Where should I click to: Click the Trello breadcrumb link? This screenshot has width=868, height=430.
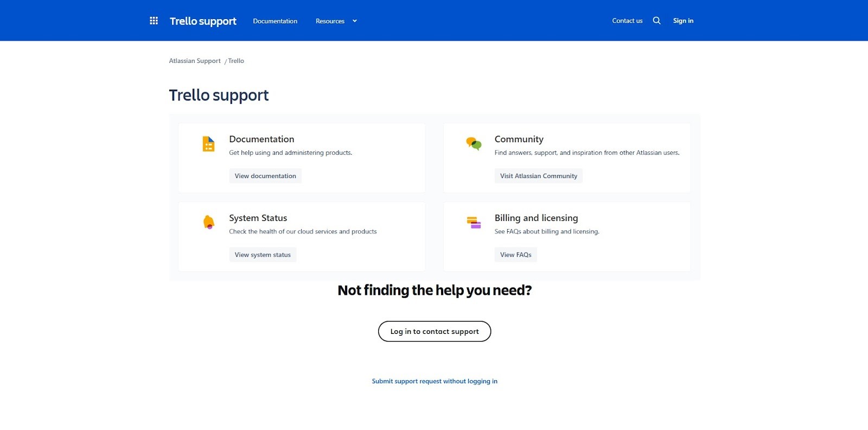pos(236,61)
